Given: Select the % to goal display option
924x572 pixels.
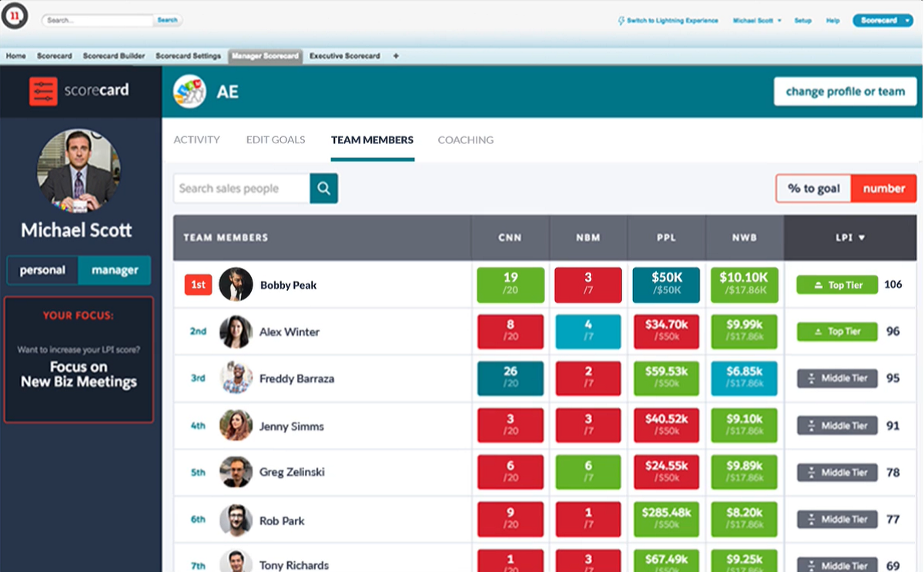Looking at the screenshot, I should click(813, 188).
